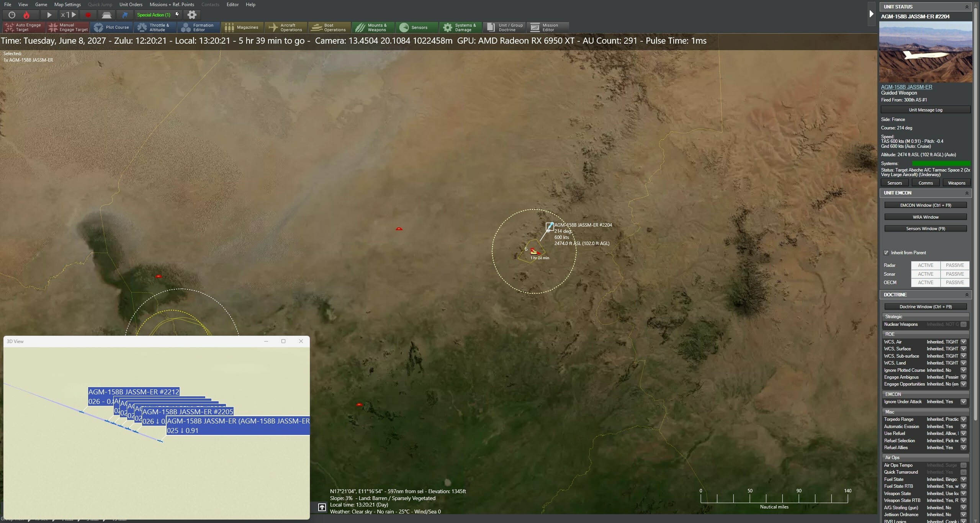Open the Magazines window
This screenshot has width=980, height=523.
tap(242, 27)
